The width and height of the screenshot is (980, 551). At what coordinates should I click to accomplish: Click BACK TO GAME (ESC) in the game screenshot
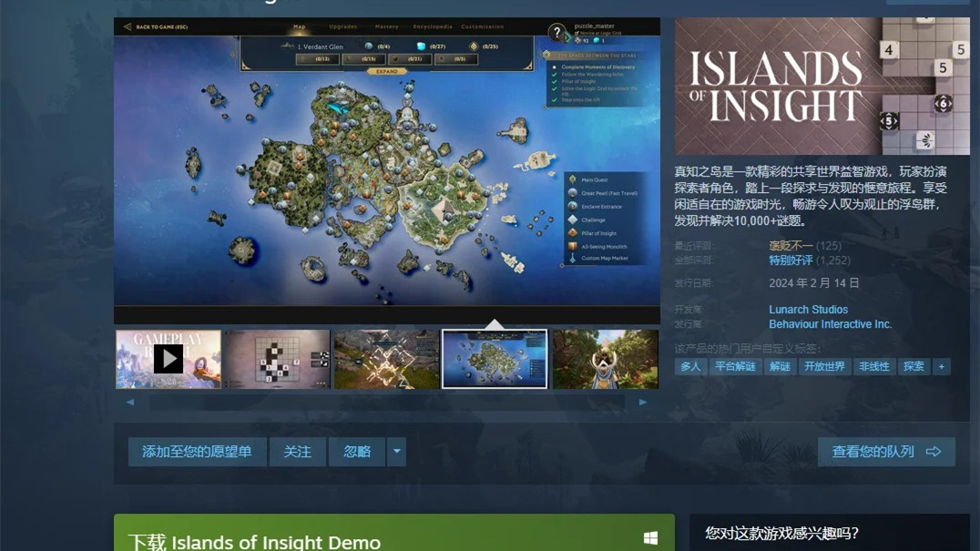157,26
